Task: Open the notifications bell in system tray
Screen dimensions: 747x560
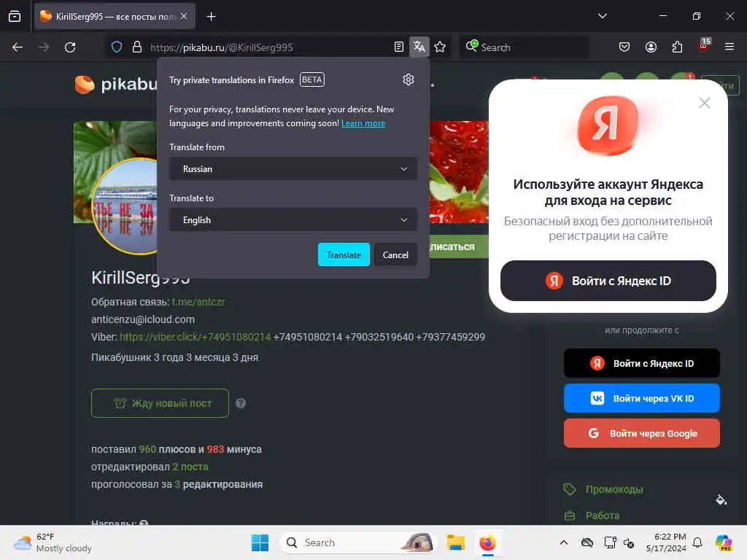Action: pyautogui.click(x=697, y=542)
